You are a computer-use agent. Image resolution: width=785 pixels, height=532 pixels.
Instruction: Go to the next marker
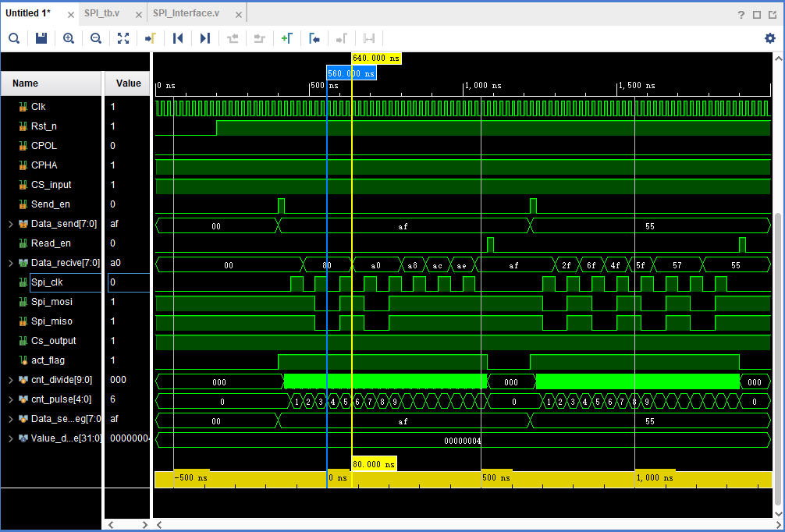pyautogui.click(x=342, y=38)
